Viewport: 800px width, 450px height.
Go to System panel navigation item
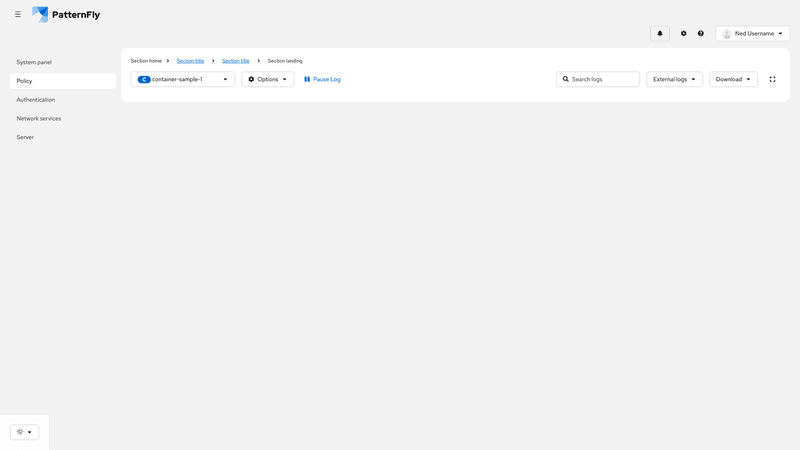tap(63, 62)
